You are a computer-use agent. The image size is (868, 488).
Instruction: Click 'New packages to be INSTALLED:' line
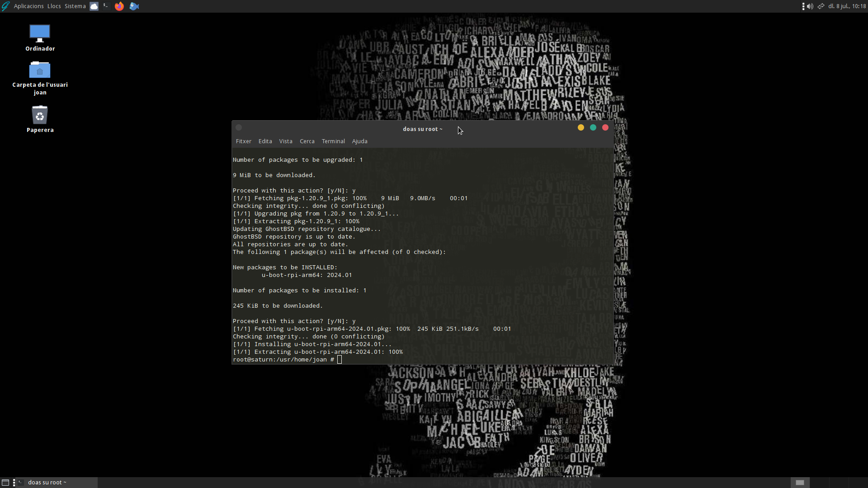point(285,267)
